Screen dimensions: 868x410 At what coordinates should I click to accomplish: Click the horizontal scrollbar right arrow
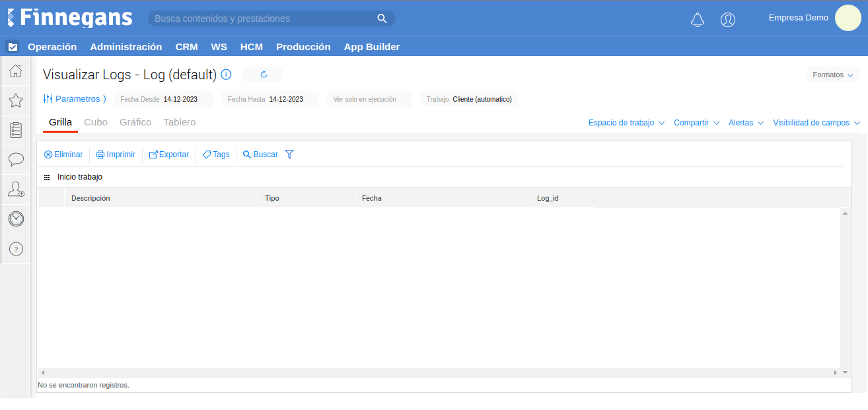pos(836,373)
